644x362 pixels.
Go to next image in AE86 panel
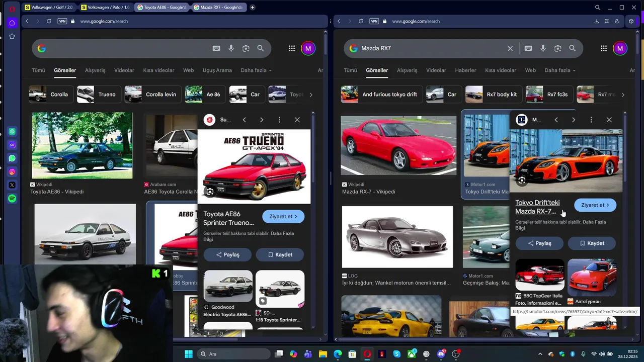click(x=262, y=120)
